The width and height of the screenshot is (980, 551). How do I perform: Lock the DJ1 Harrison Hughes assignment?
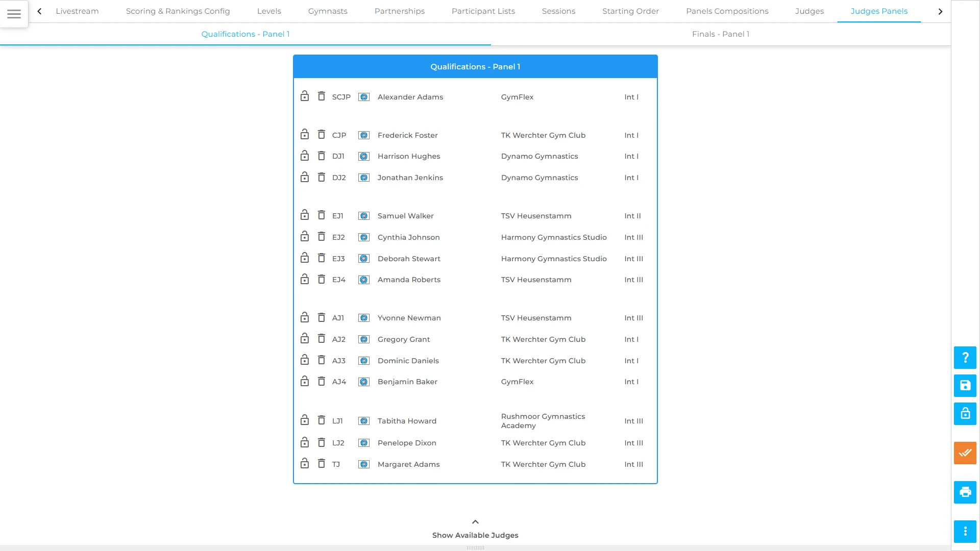point(305,156)
